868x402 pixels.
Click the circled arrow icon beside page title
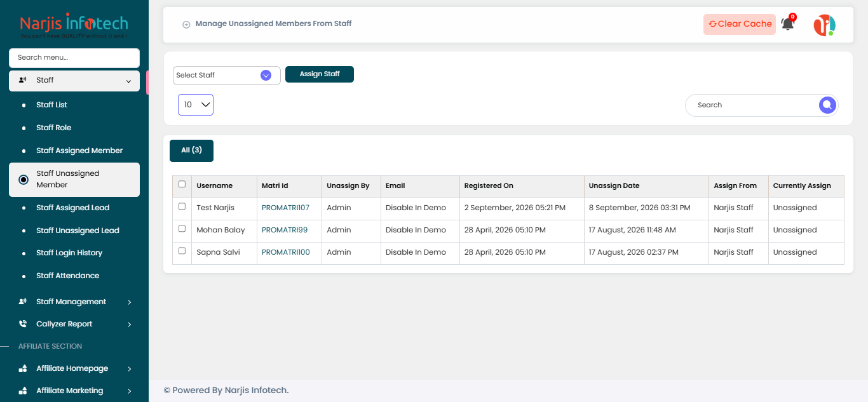(186, 24)
